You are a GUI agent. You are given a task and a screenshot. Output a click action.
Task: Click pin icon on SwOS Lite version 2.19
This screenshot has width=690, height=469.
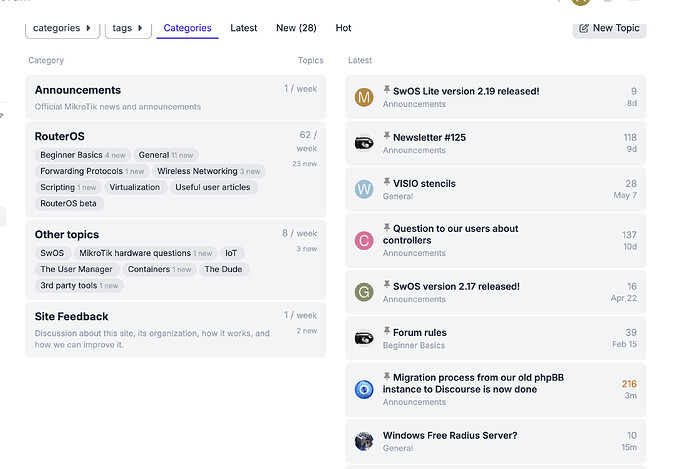[386, 90]
